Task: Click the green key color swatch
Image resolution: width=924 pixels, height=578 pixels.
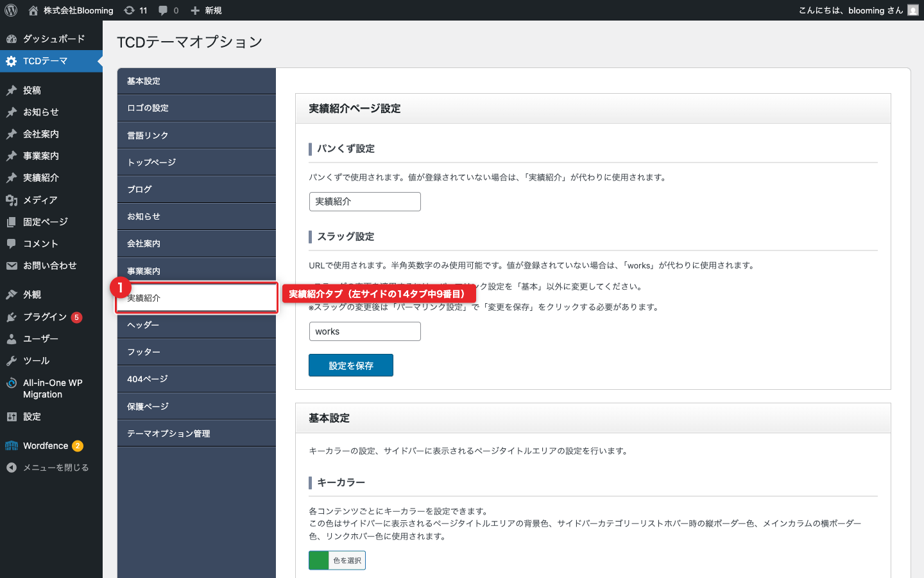Action: (x=319, y=561)
